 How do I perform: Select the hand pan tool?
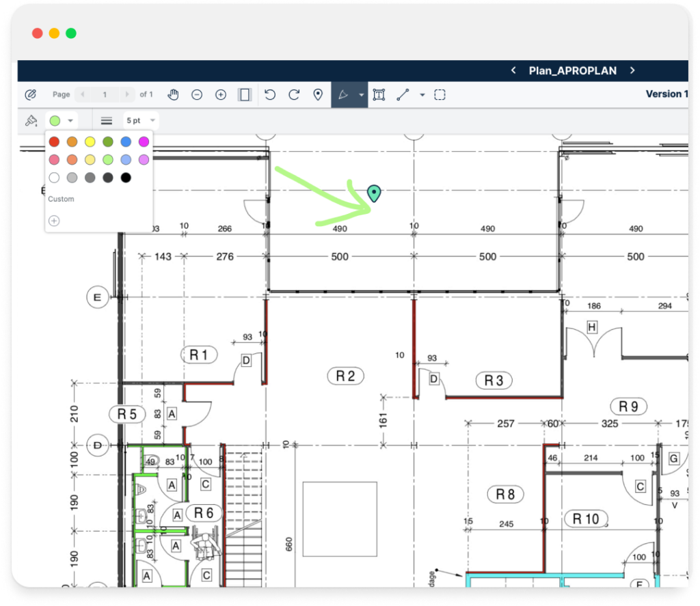(173, 94)
